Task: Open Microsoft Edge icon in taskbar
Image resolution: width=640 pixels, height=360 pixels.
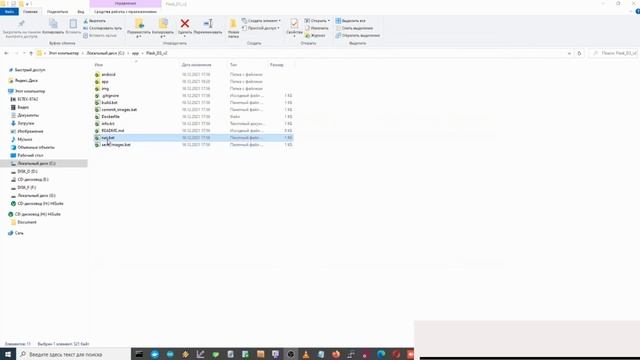Action: 381,354
